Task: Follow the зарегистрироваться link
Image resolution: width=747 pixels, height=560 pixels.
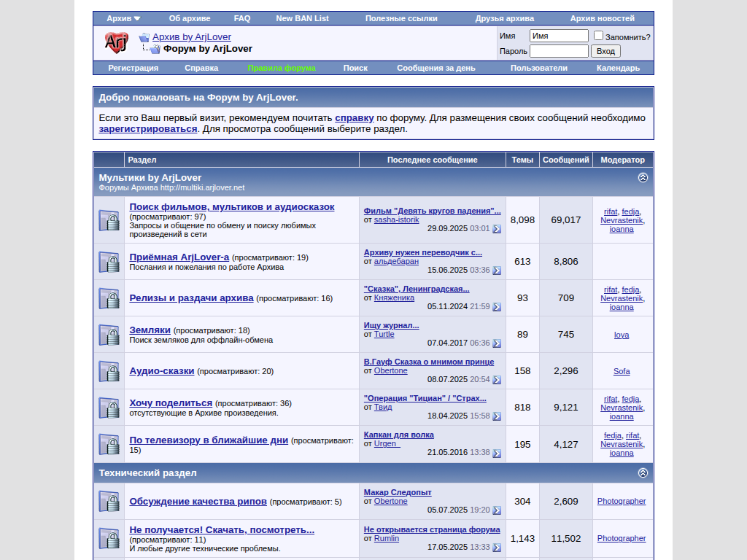Action: point(148,129)
